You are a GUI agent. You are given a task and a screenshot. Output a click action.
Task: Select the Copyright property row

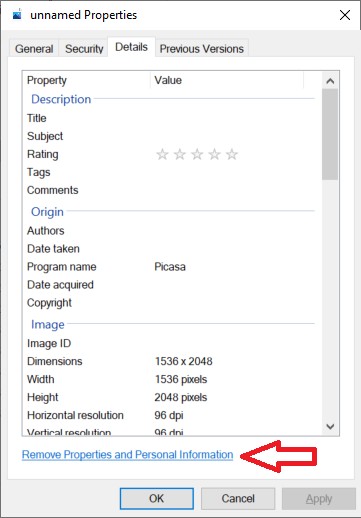pos(170,303)
